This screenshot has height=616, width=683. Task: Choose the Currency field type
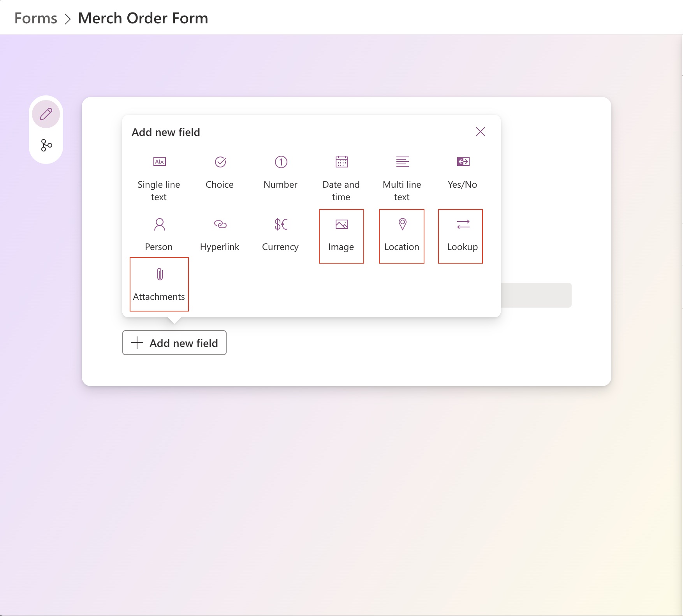[x=280, y=234]
